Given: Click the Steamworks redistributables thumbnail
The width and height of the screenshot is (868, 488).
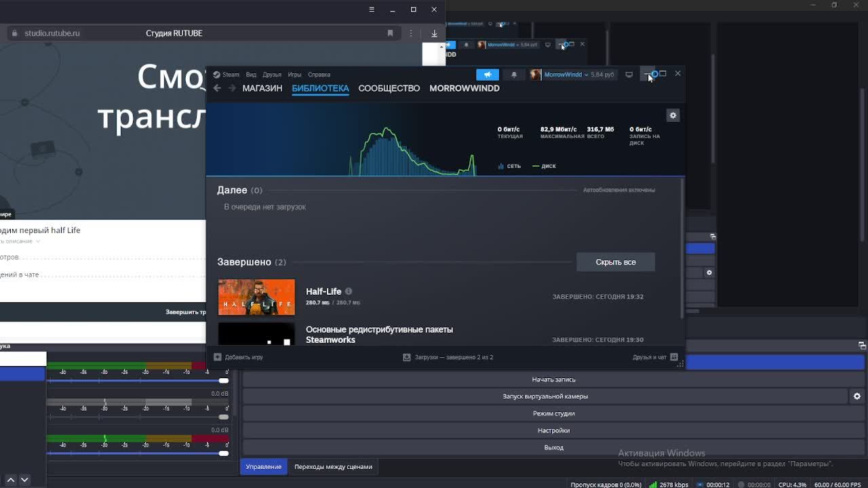Looking at the screenshot, I should coord(256,334).
